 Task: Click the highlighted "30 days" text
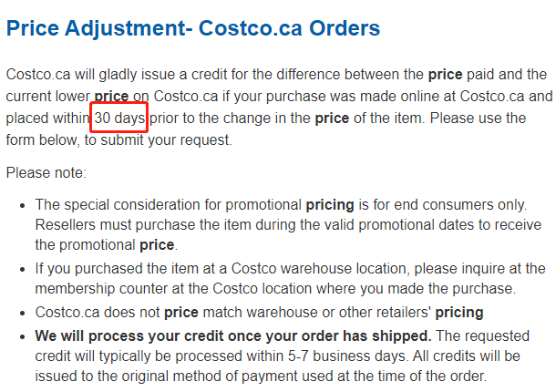click(x=119, y=119)
